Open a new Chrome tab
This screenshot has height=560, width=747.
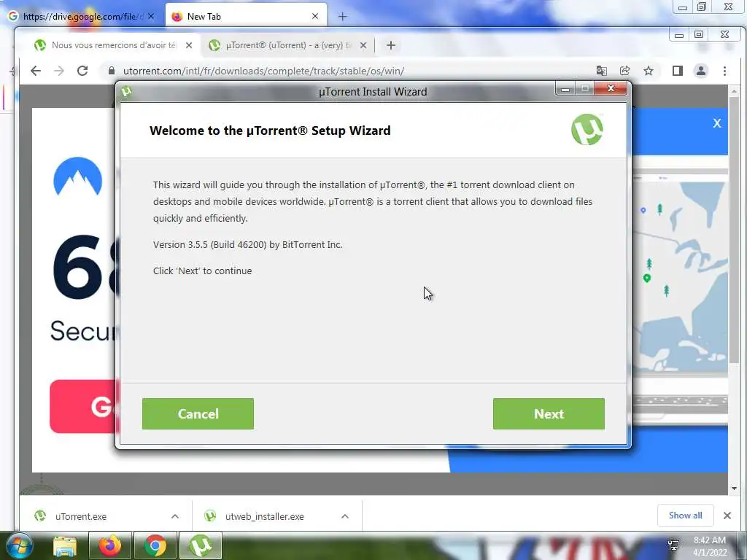391,45
